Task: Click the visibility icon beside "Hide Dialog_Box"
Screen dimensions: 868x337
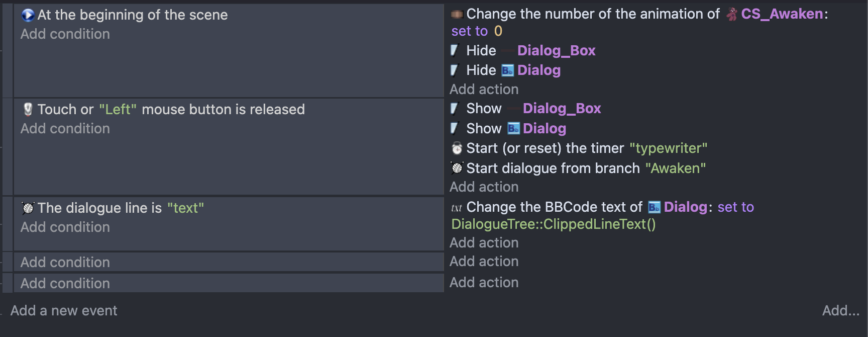Action: pyautogui.click(x=455, y=50)
